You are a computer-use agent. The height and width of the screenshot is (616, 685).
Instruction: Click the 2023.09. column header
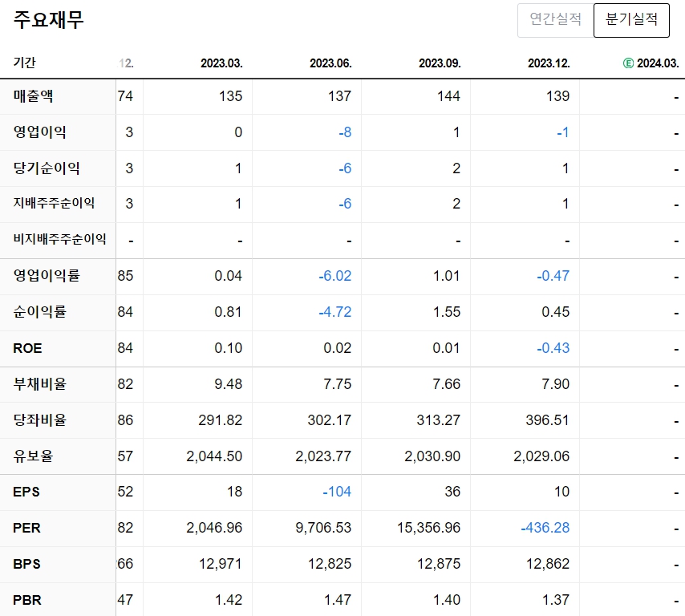pyautogui.click(x=440, y=63)
